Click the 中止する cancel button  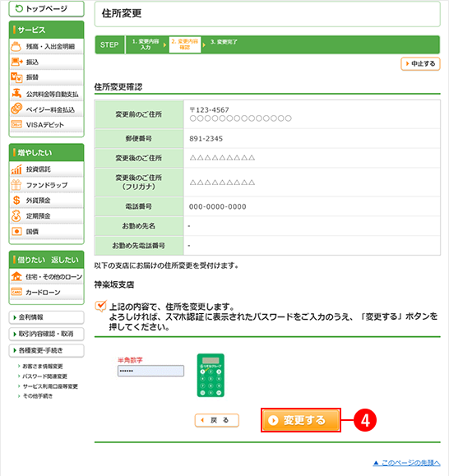point(420,64)
